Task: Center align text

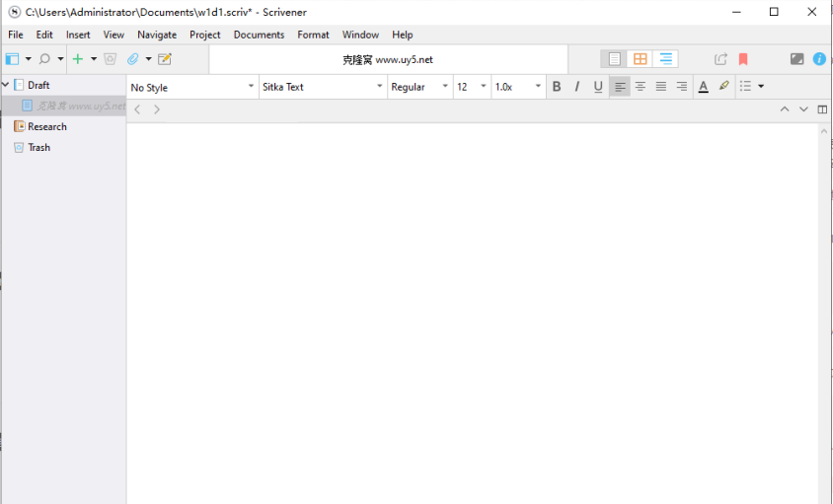Action: (641, 87)
